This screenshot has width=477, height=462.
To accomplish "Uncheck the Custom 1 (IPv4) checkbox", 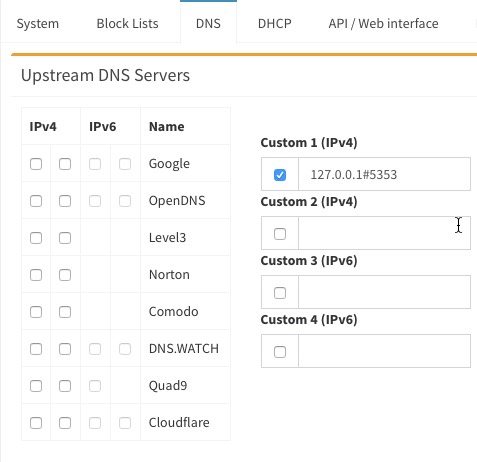I will tap(280, 175).
